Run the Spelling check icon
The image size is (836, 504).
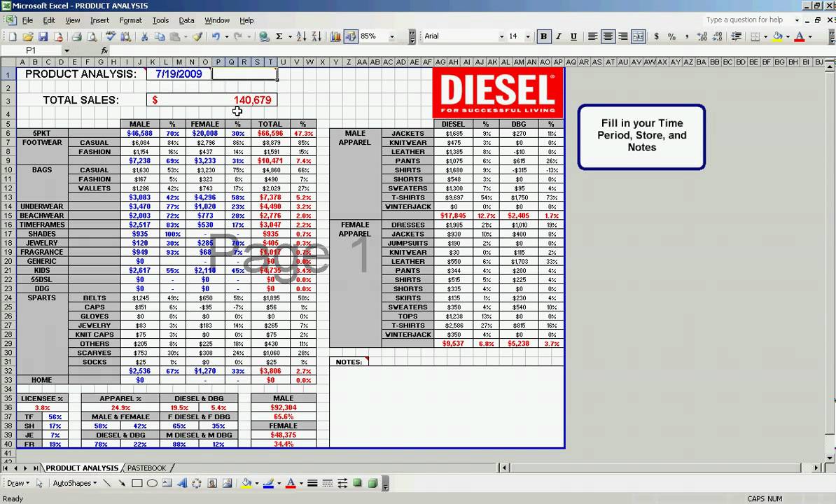[x=111, y=36]
